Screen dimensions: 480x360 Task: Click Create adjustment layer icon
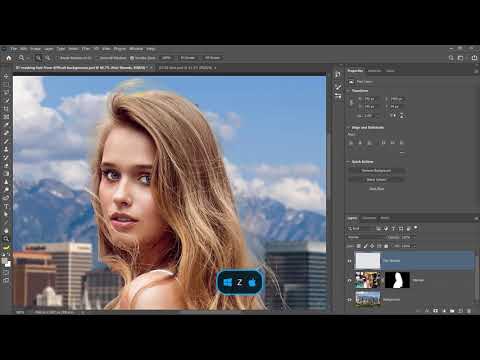click(444, 311)
